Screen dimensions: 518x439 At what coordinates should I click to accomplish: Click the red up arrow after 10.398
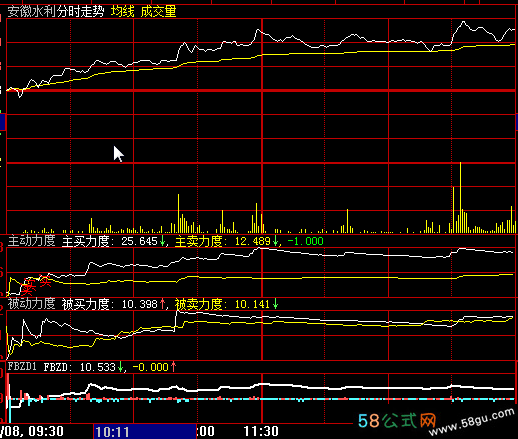point(162,304)
